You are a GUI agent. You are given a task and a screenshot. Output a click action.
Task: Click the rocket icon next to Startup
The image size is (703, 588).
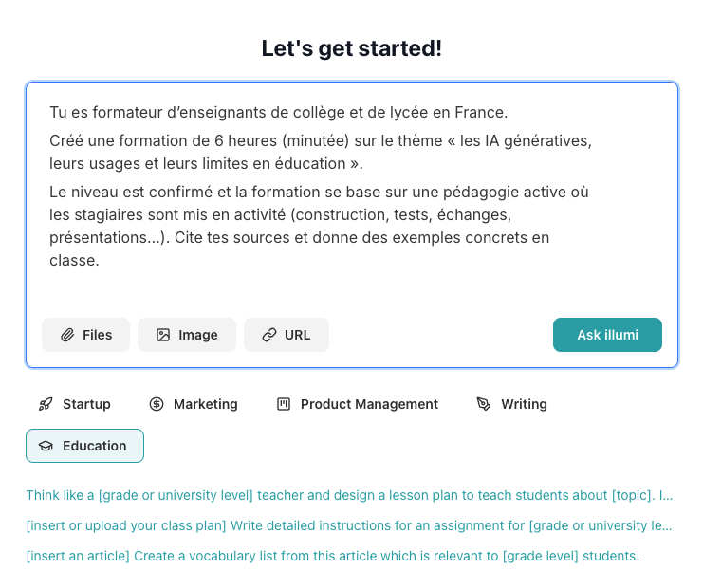46,404
